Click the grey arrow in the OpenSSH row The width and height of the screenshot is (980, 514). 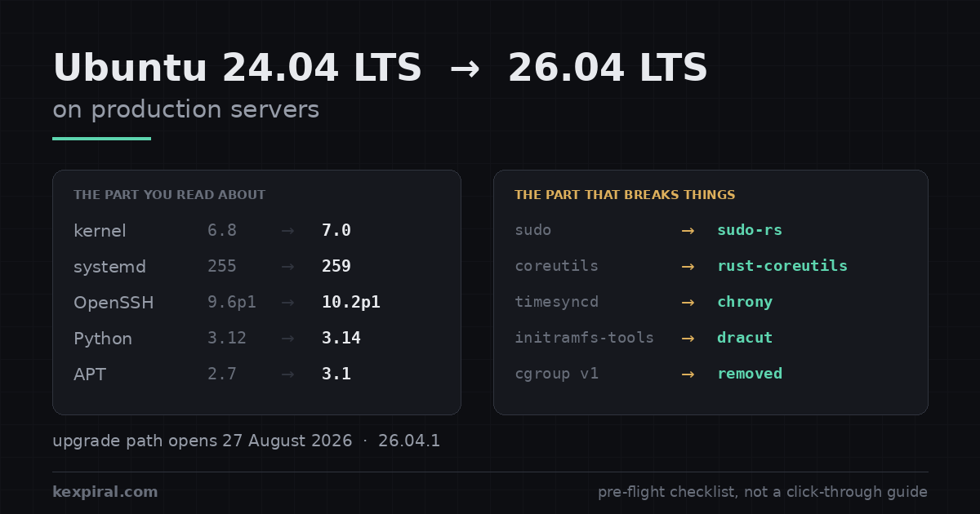pos(287,303)
